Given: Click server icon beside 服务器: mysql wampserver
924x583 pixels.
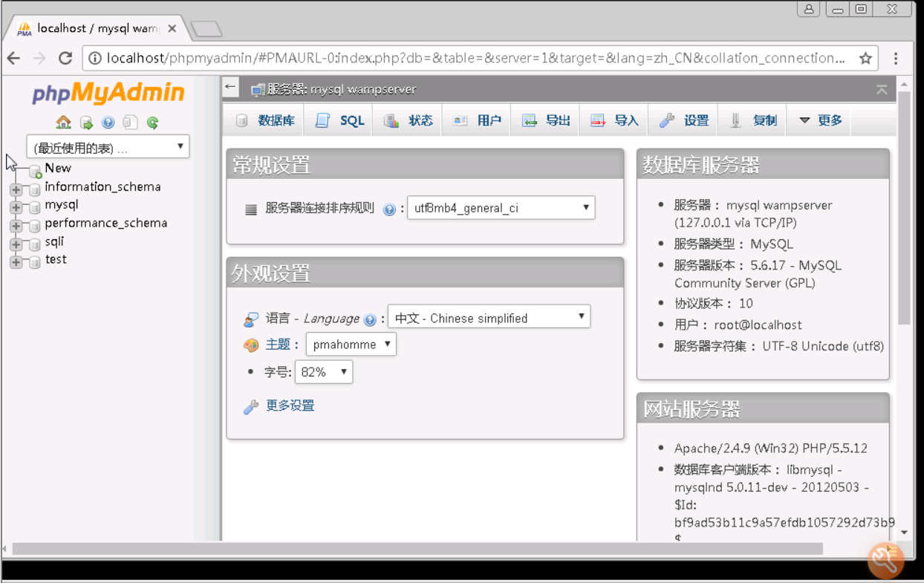Looking at the screenshot, I should click(x=258, y=90).
